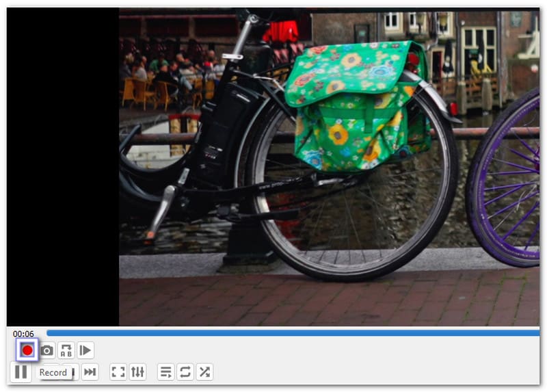Click the blue seek bar midpoint

[x=293, y=333]
